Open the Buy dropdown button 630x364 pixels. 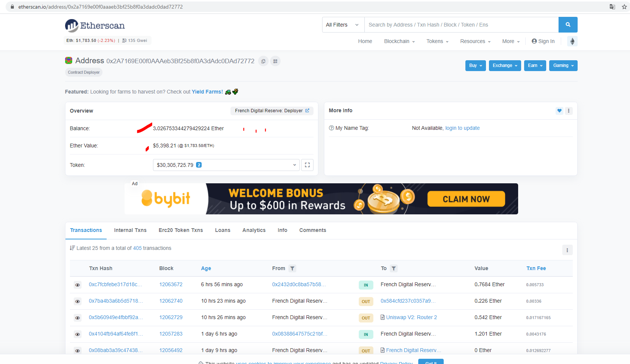475,65
